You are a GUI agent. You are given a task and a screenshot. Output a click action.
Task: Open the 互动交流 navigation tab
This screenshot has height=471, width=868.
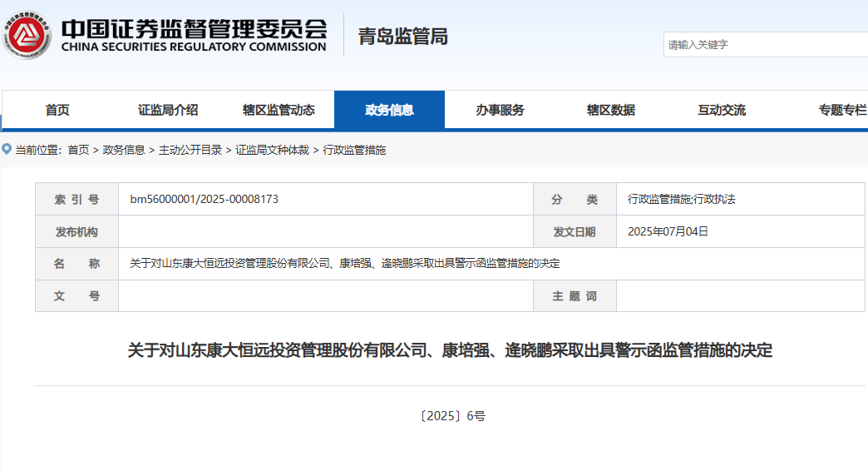point(722,110)
